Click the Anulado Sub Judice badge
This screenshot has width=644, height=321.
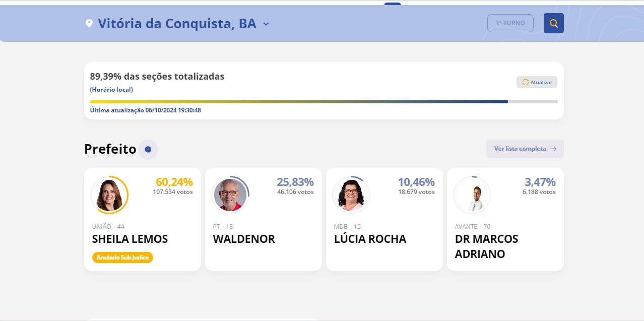[122, 257]
